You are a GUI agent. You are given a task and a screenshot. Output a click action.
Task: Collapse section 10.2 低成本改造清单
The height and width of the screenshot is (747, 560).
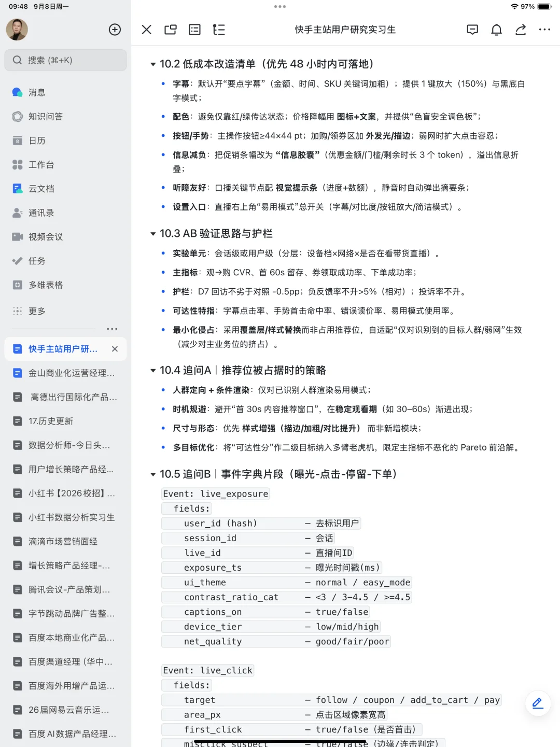point(153,64)
